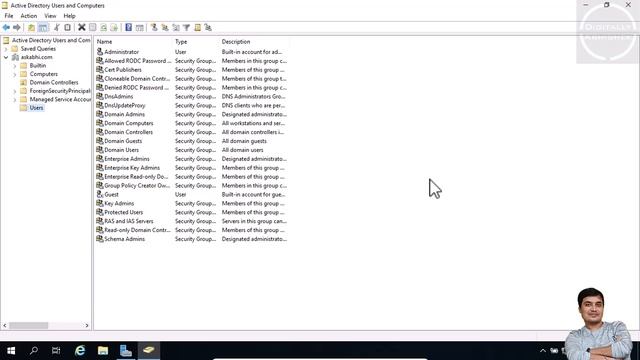
Task: Click the Back arrow in the toolbar
Action: tap(6, 27)
